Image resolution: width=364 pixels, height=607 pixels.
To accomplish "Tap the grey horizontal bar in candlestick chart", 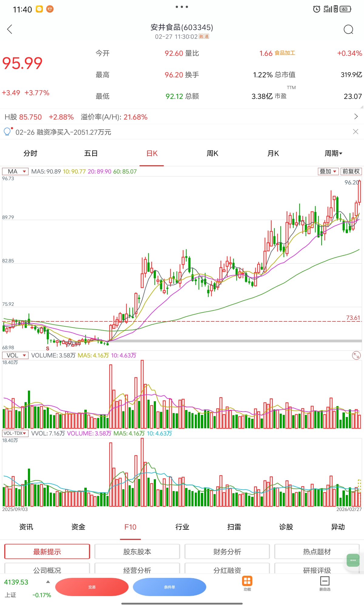I will pos(235,341).
